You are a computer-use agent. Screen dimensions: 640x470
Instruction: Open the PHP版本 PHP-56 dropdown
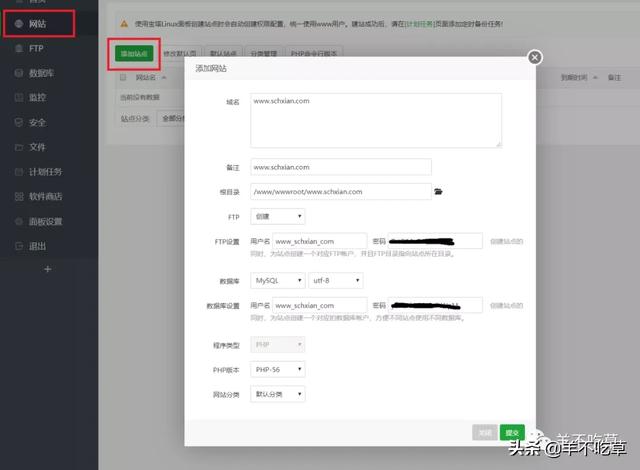(278, 369)
